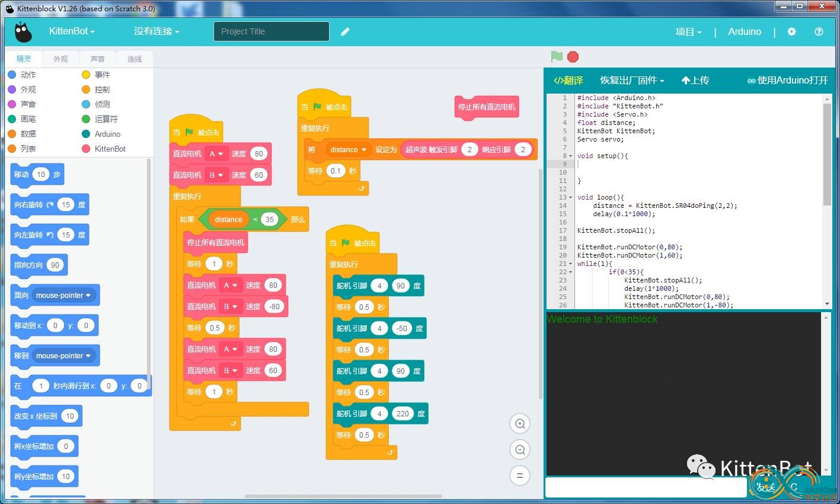The height and width of the screenshot is (504, 840).
Task: Open the 项目 dropdown menu
Action: click(688, 32)
